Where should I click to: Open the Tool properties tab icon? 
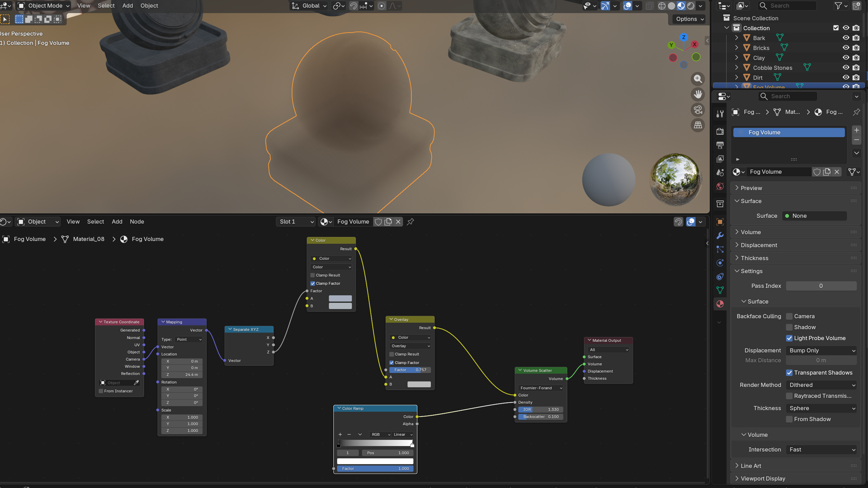pyautogui.click(x=720, y=113)
